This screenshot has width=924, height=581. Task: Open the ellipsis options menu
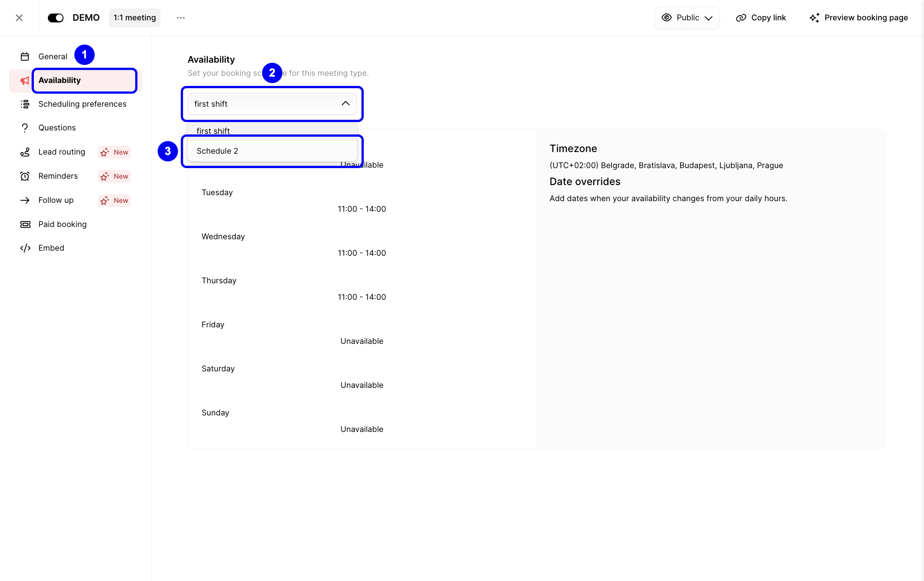[x=181, y=17]
